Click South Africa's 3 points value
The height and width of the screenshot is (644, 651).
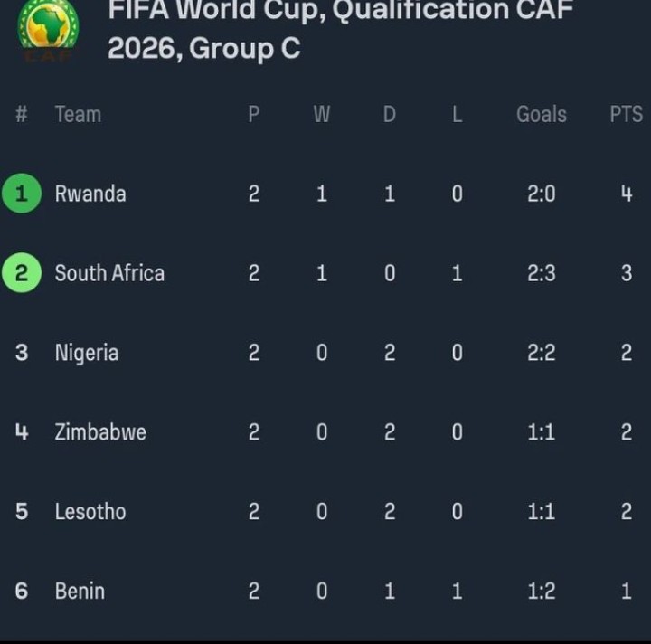[627, 273]
